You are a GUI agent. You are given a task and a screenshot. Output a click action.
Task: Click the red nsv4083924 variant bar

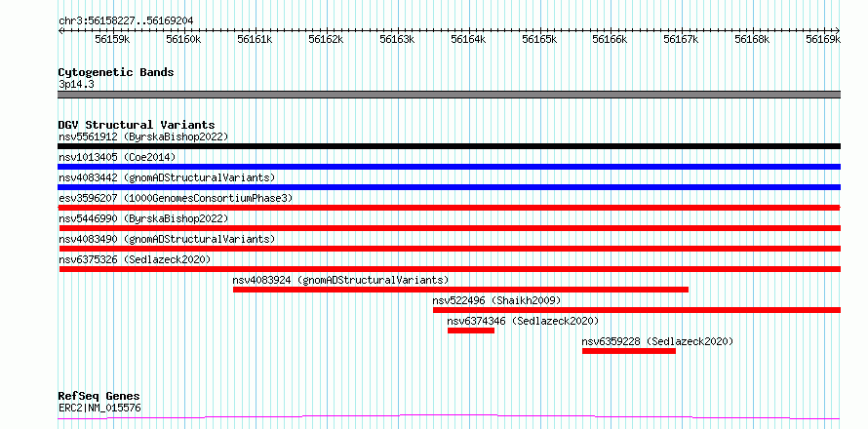click(x=460, y=290)
